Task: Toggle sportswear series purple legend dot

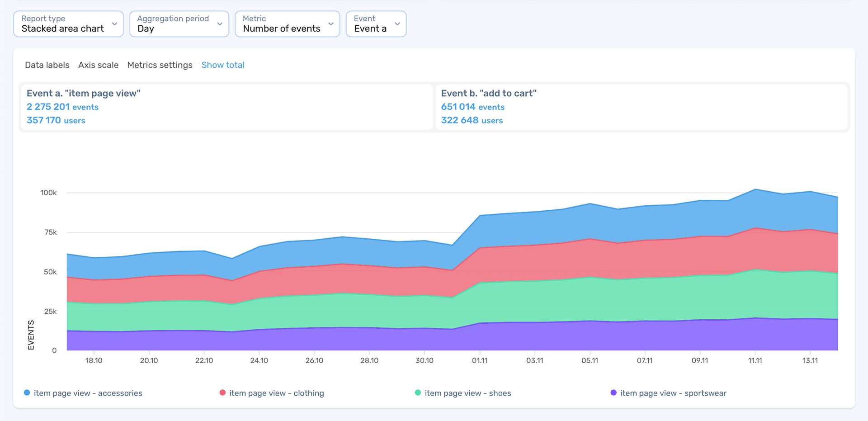Action: (x=613, y=393)
